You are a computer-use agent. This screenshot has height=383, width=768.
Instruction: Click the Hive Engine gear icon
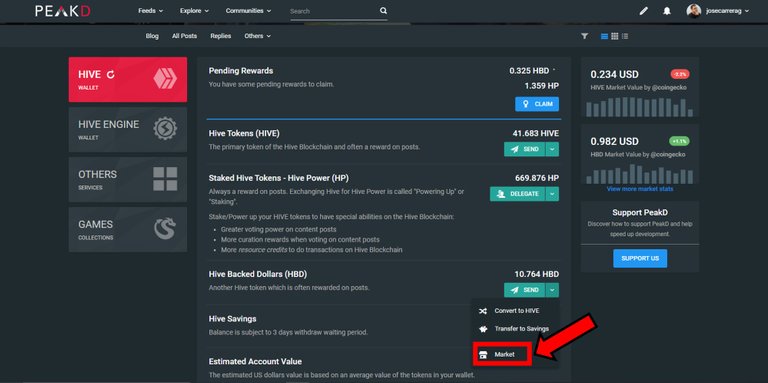[165, 129]
